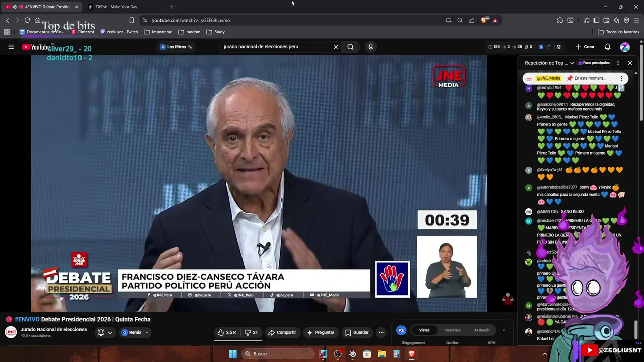Click the share page icon in address bar
The height and width of the screenshot is (362, 644).
tap(471, 20)
